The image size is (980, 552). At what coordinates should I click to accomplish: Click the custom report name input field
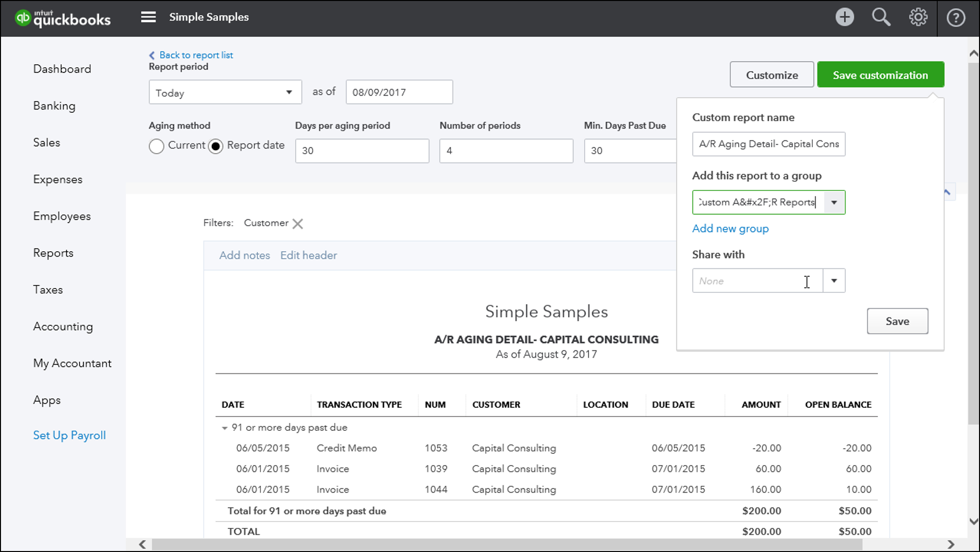point(769,143)
